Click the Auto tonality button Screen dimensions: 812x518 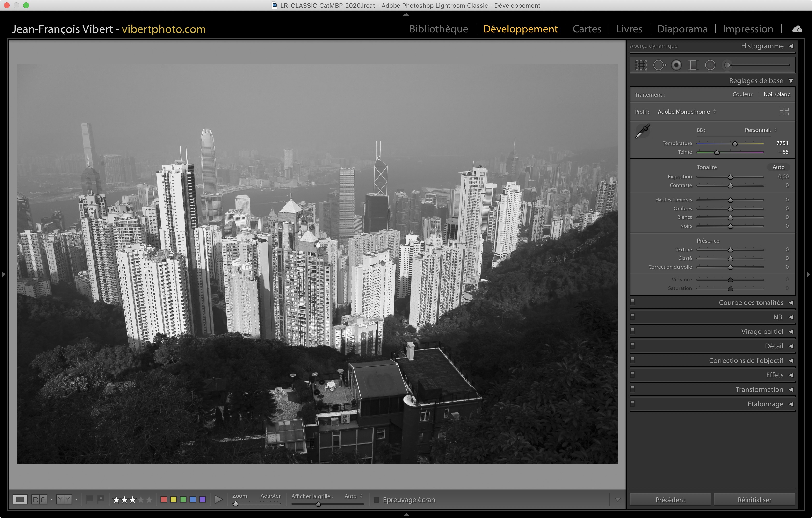(778, 167)
